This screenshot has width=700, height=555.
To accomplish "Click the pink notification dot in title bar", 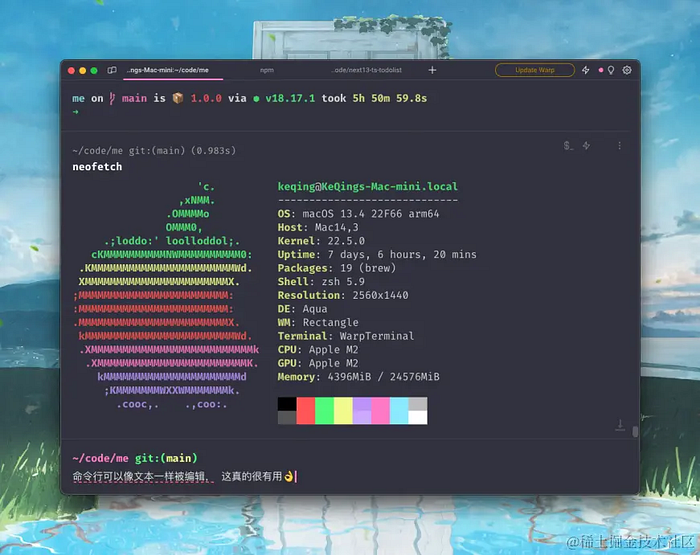I will [601, 70].
